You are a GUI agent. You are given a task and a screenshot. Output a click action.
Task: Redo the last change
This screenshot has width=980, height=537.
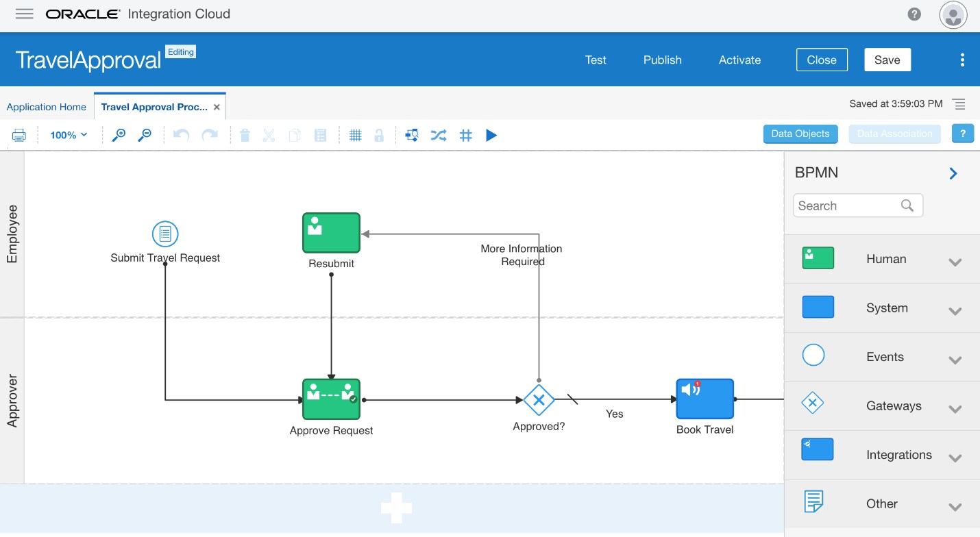pyautogui.click(x=209, y=135)
